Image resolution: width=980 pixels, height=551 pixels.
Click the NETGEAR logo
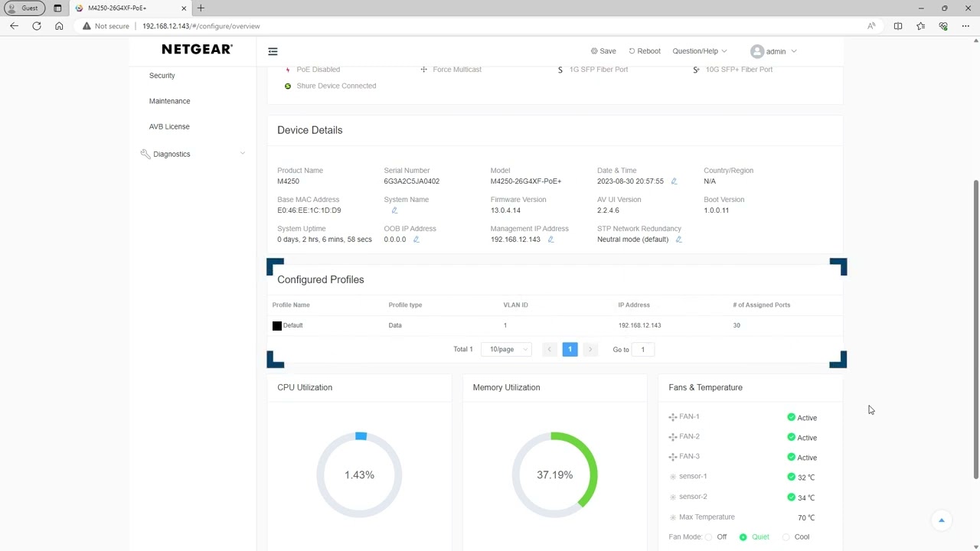click(x=197, y=49)
